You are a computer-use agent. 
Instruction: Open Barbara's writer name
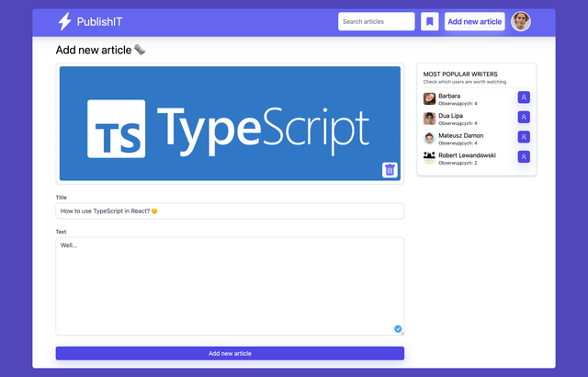click(x=449, y=96)
